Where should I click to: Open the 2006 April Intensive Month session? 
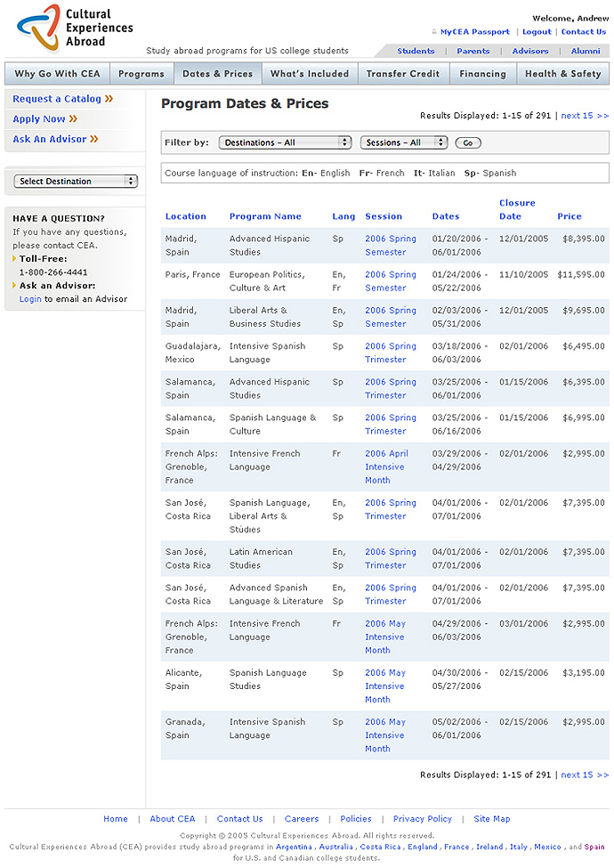(386, 466)
